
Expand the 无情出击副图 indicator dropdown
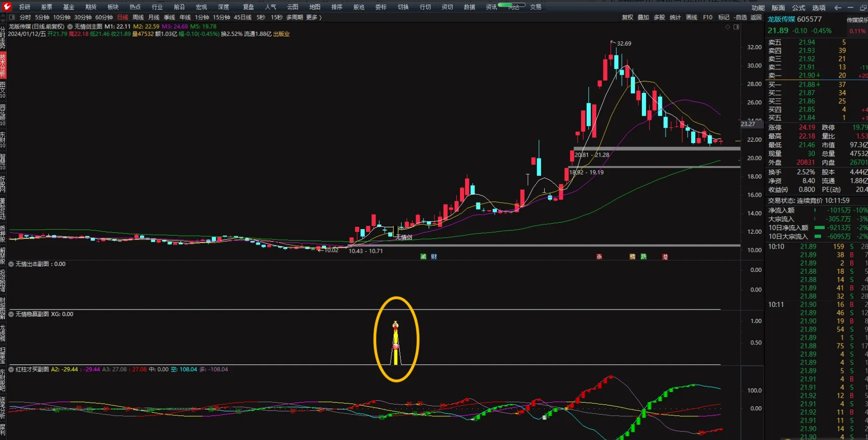(x=11, y=264)
